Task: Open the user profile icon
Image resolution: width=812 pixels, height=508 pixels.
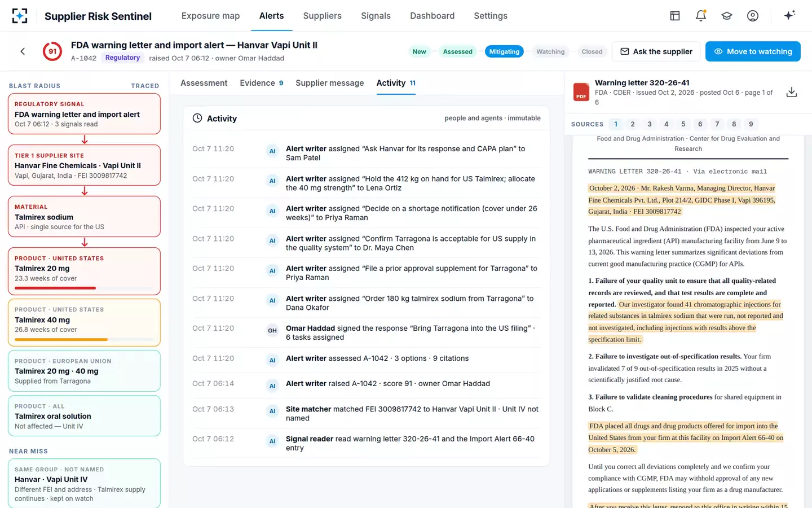Action: tap(753, 16)
